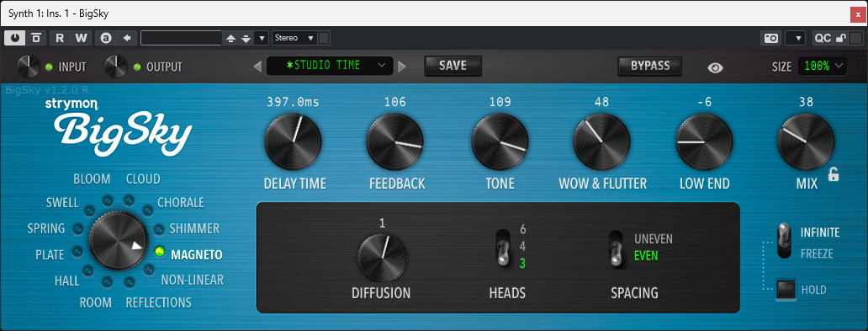Viewport: 868px width, 331px height.
Task: Load next host preset down arrow
Action: (246, 38)
